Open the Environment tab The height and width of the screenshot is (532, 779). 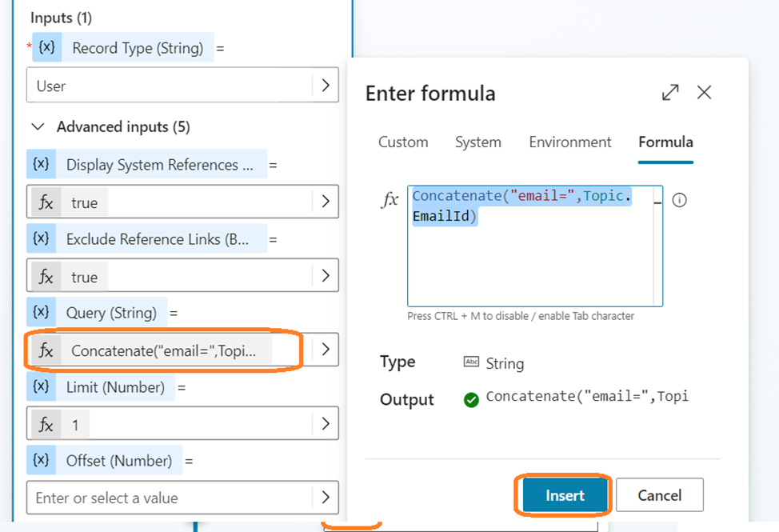coord(569,142)
